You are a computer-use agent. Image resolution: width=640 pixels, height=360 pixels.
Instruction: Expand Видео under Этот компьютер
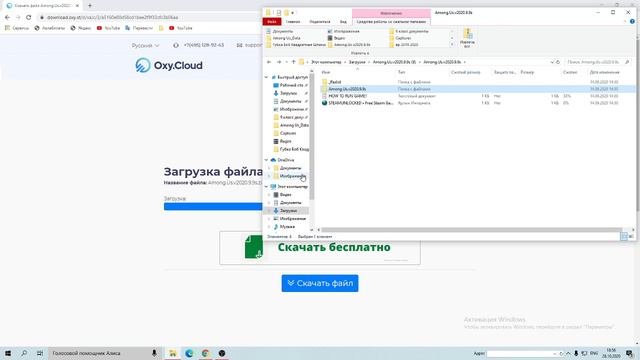tap(269, 195)
